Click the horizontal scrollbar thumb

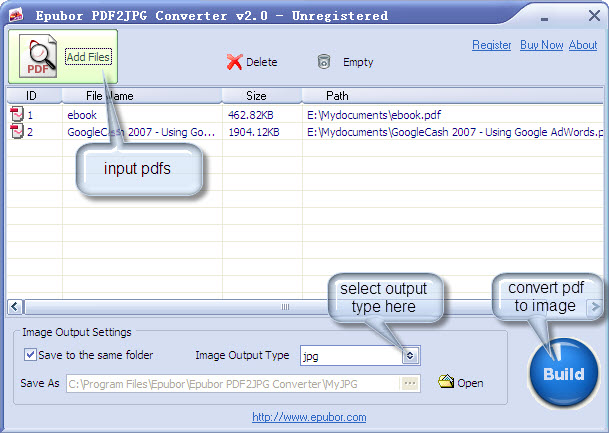tap(285, 307)
